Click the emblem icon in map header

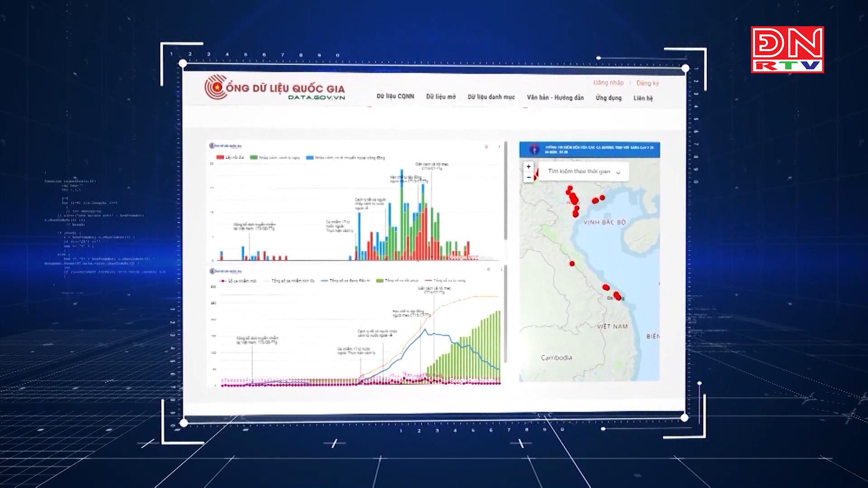pyautogui.click(x=534, y=150)
